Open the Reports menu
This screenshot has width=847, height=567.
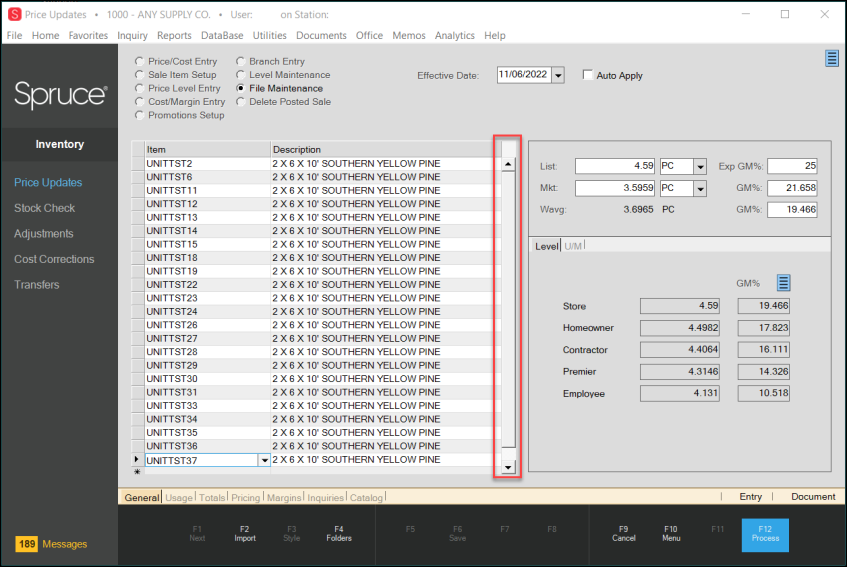click(x=174, y=36)
